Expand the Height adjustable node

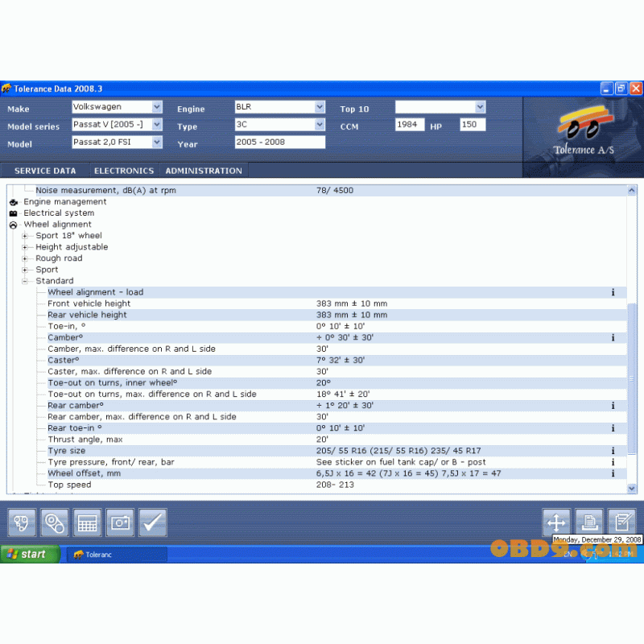25,247
